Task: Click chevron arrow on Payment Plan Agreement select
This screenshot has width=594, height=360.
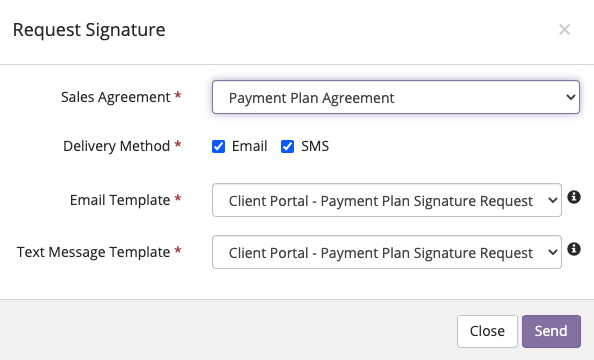Action: [x=571, y=97]
